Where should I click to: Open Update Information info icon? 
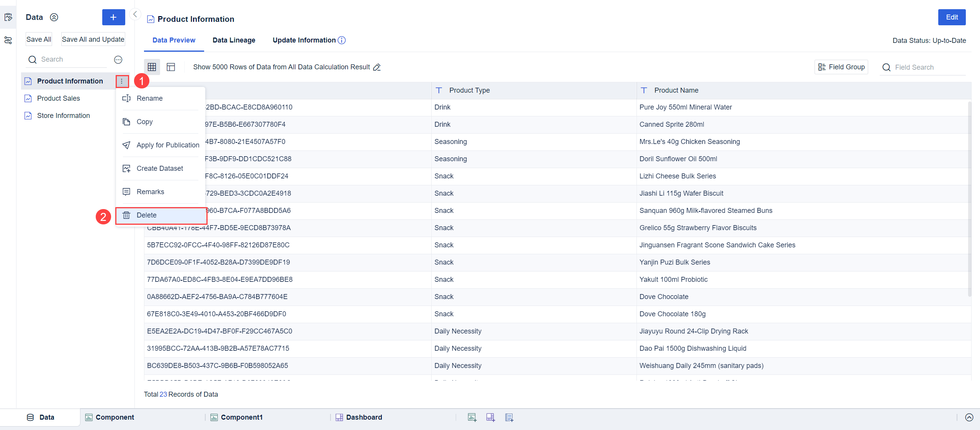pyautogui.click(x=342, y=40)
